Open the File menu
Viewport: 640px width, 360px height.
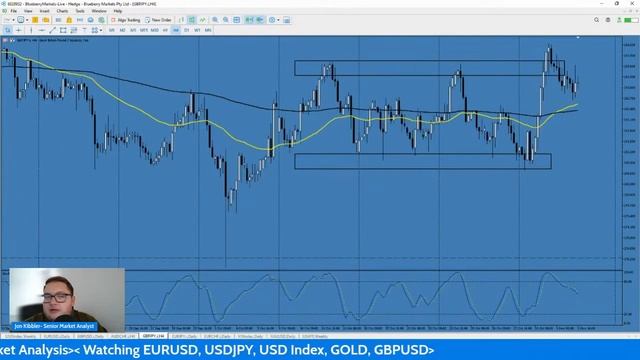click(x=13, y=11)
